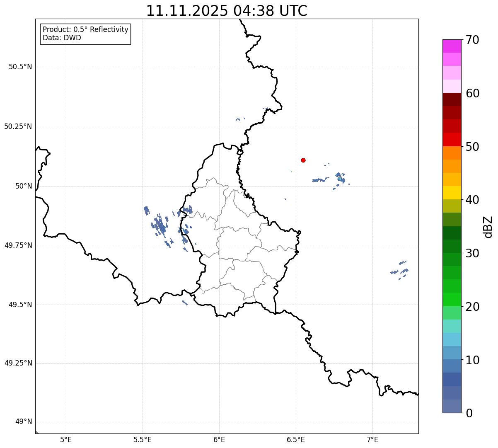498x448 pixels.
Task: Pick the grey-blue bottom segment above 0
Action: point(452,406)
